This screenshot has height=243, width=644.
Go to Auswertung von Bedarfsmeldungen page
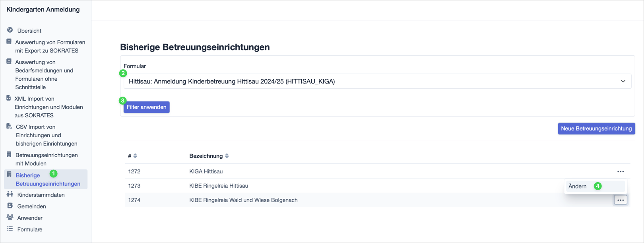click(x=44, y=74)
